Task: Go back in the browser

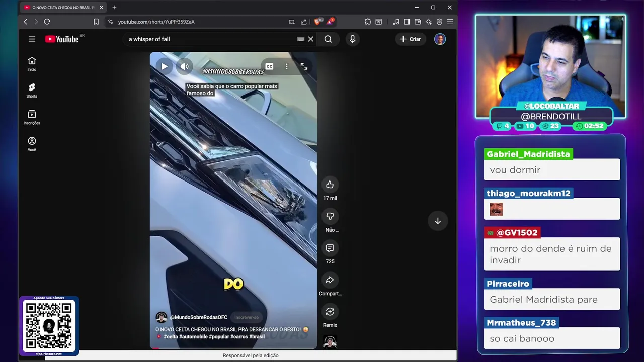Action: tap(26, 22)
